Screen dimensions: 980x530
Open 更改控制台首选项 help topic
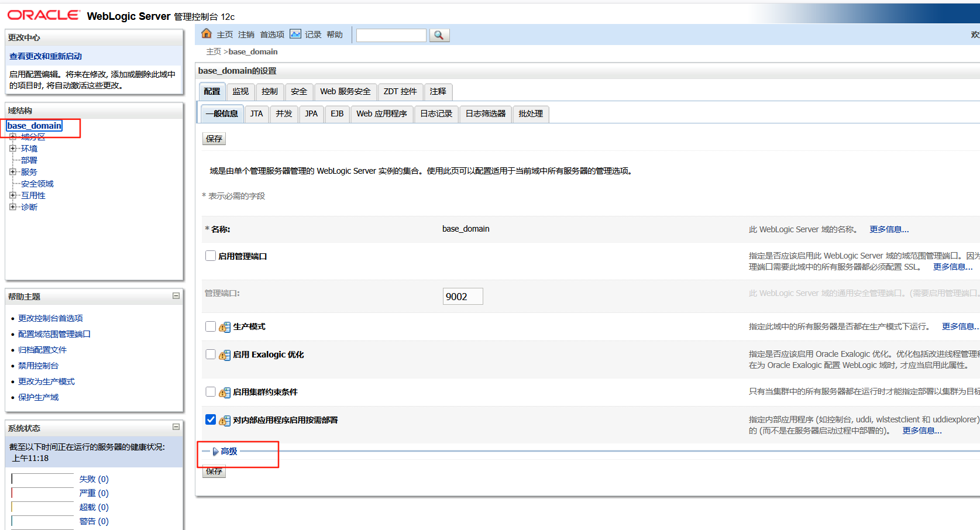(x=50, y=318)
